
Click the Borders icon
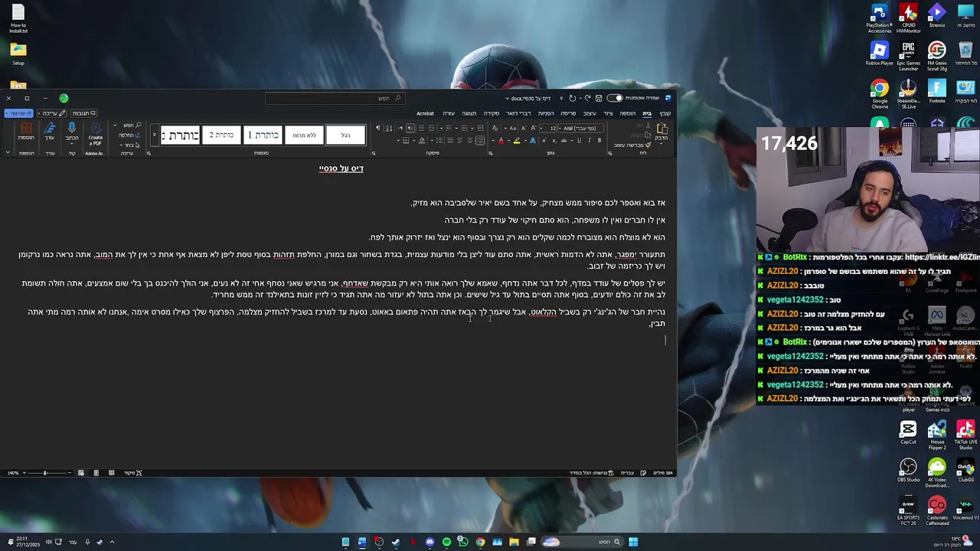point(406,140)
